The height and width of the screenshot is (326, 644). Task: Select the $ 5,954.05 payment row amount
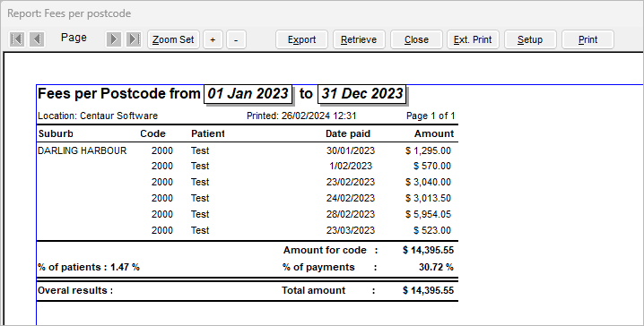tap(428, 214)
